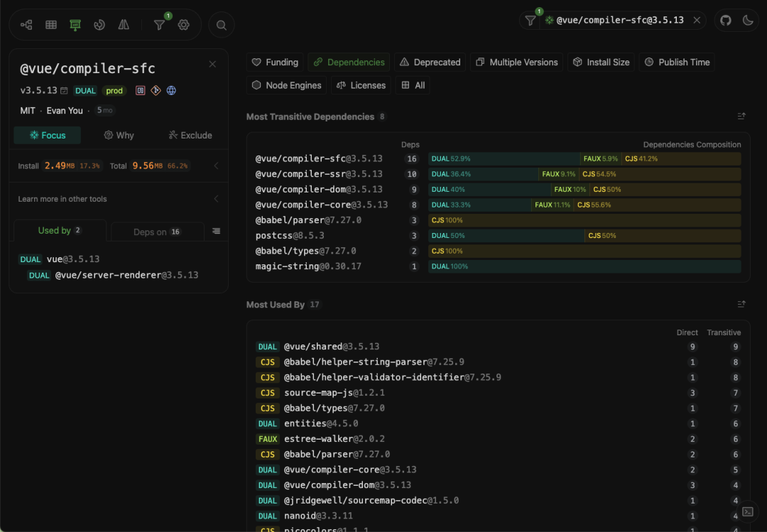
Task: Click the Why button
Action: coord(119,135)
